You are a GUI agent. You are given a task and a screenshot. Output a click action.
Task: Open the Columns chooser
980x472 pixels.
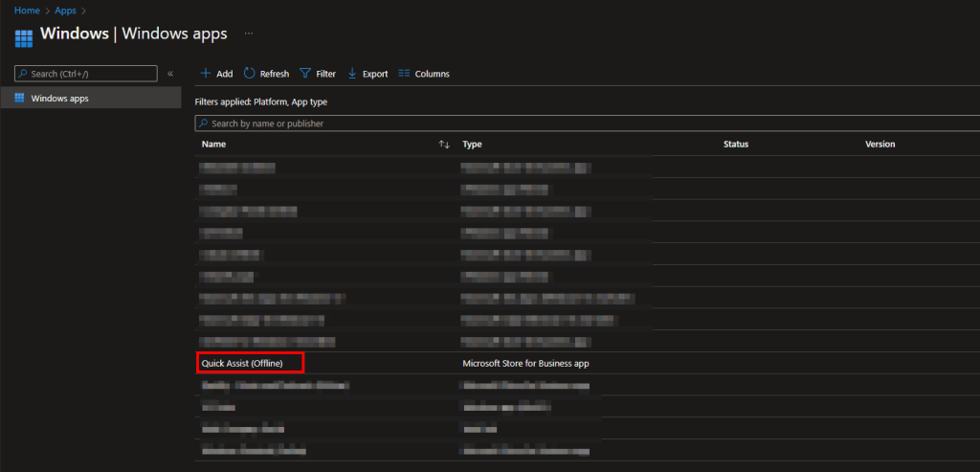click(423, 74)
